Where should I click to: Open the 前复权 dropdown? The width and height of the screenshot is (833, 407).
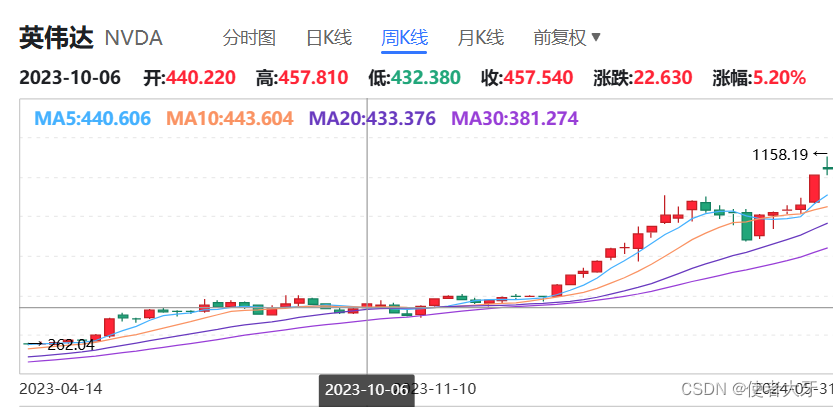[567, 38]
